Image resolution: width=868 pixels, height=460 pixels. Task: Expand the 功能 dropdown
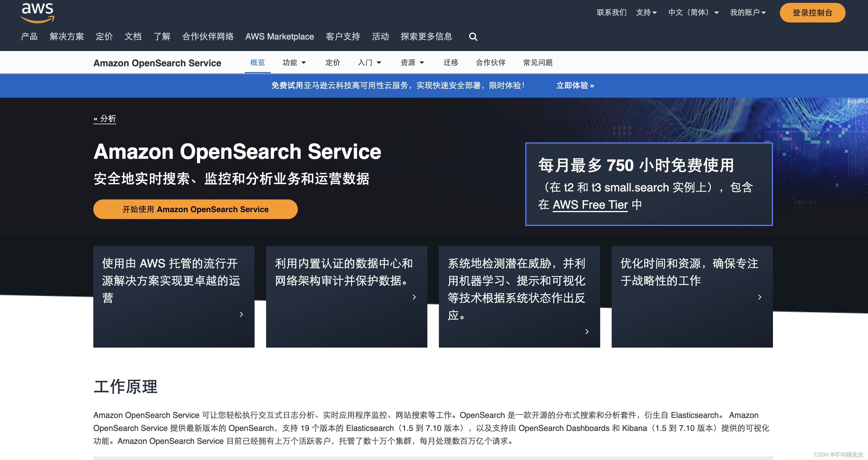coord(295,62)
